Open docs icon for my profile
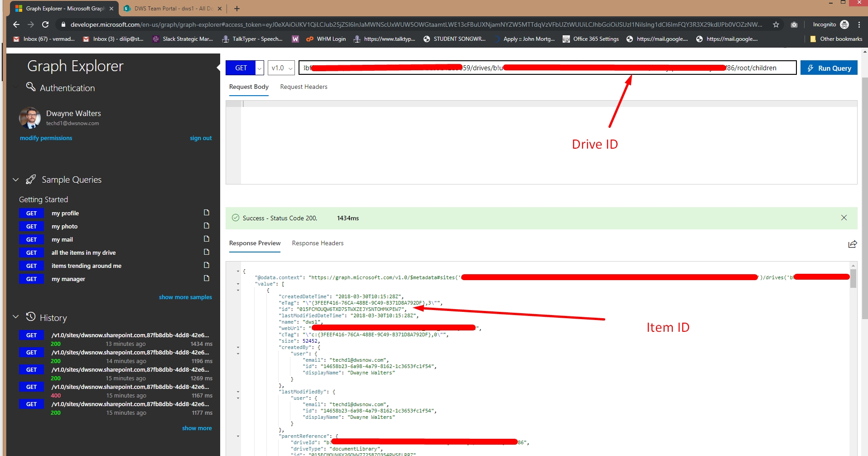 (x=207, y=212)
